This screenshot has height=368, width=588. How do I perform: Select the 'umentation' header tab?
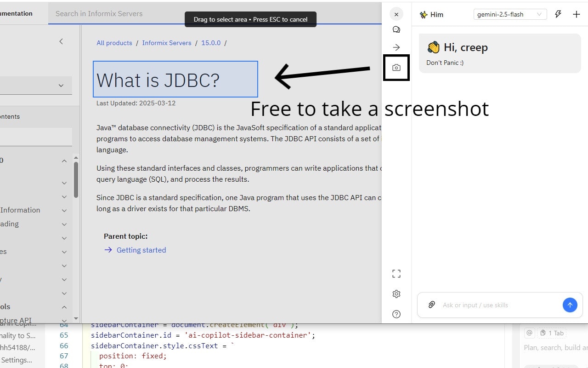17,13
